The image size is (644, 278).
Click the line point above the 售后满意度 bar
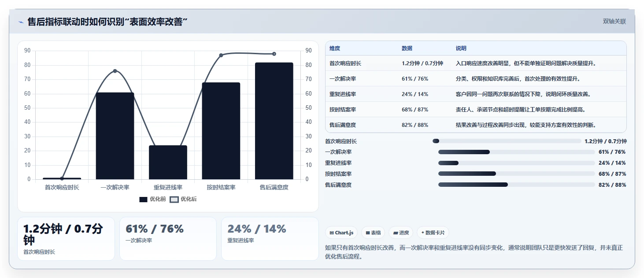coord(274,54)
